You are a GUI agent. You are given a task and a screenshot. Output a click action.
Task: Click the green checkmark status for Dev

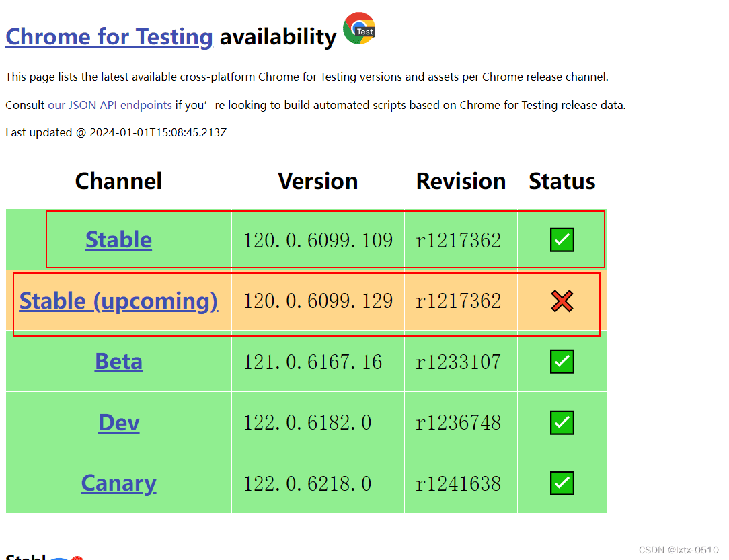(562, 422)
